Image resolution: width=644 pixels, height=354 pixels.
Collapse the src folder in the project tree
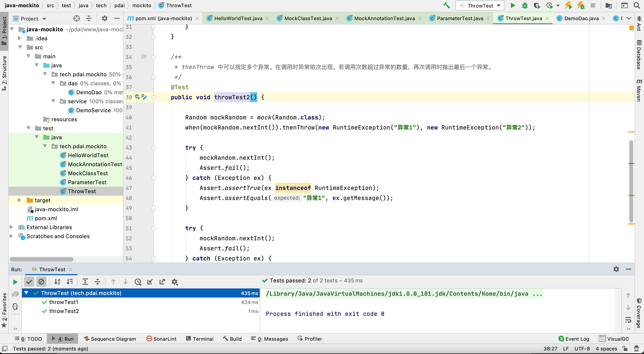tap(20, 47)
